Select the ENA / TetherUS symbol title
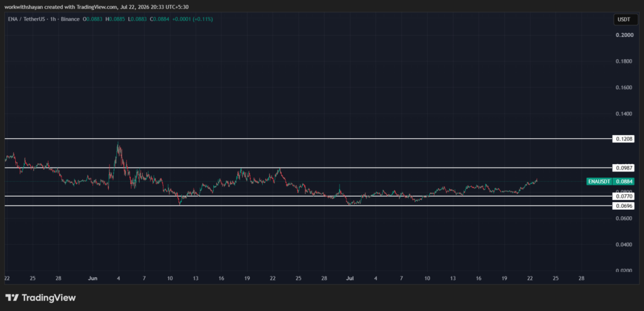 pyautogui.click(x=26, y=19)
